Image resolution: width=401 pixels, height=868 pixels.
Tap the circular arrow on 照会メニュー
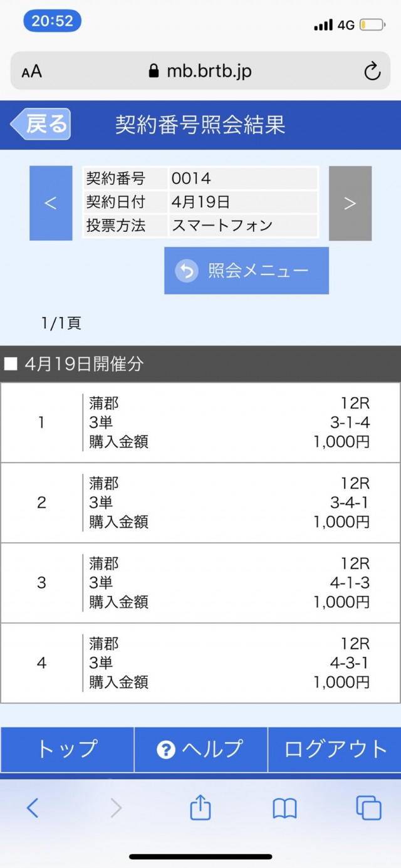tap(187, 271)
